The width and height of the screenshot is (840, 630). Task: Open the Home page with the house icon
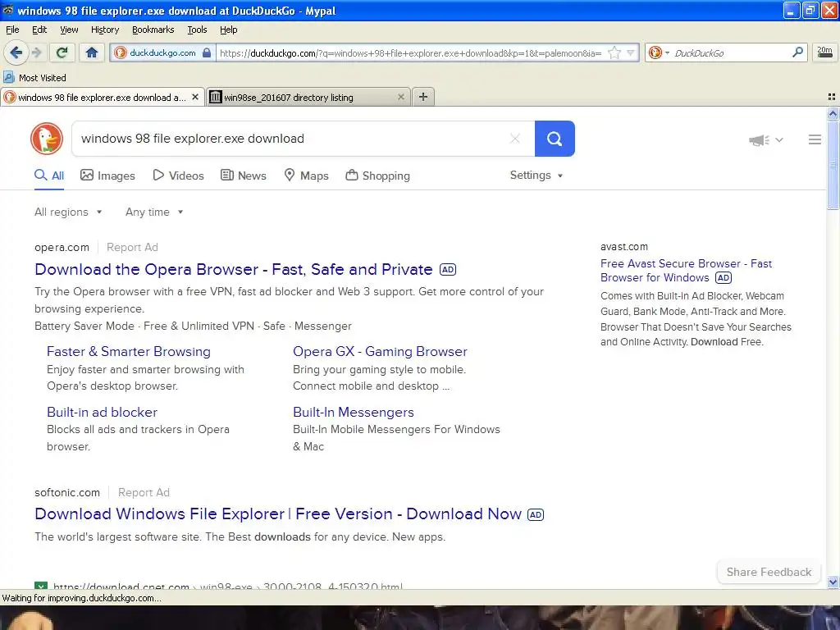click(x=92, y=52)
